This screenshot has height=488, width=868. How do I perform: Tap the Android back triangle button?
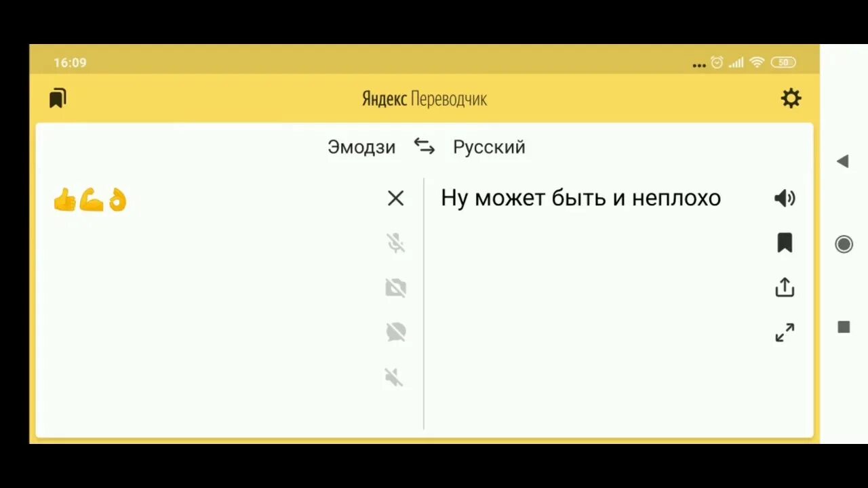coord(843,161)
